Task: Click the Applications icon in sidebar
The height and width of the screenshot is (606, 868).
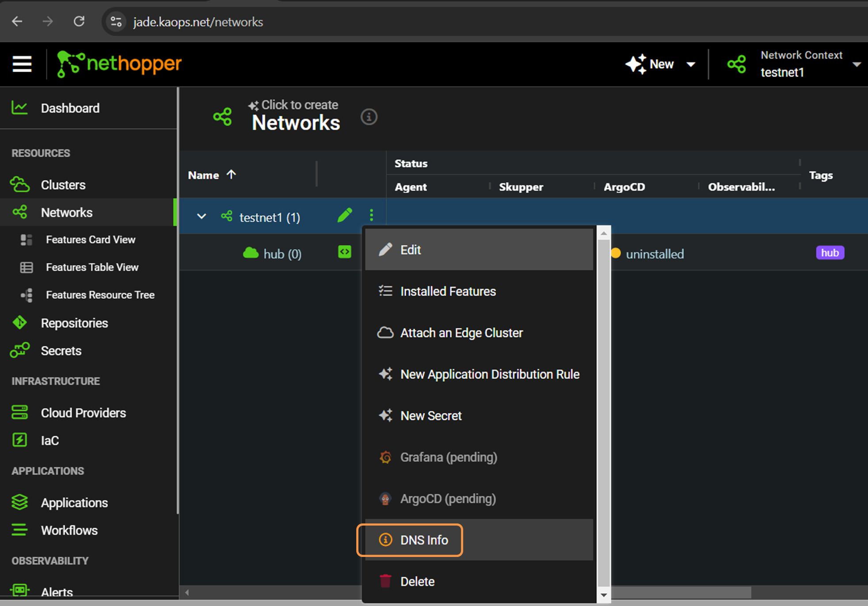Action: (x=20, y=503)
